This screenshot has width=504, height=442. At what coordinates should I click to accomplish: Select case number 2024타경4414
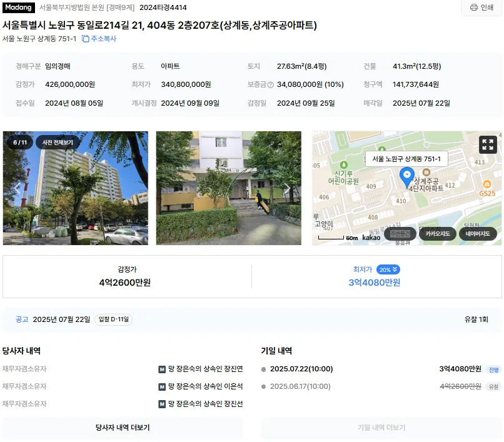click(163, 8)
